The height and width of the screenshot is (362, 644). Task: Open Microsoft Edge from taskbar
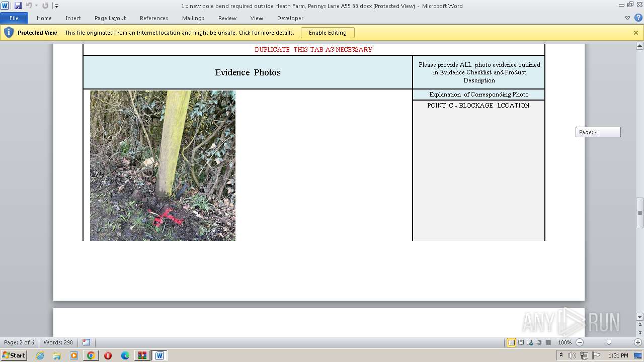[x=125, y=355]
